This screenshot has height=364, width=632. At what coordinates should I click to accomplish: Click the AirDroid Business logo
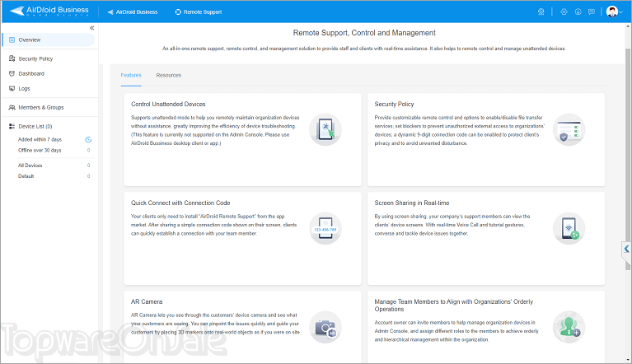click(x=49, y=11)
